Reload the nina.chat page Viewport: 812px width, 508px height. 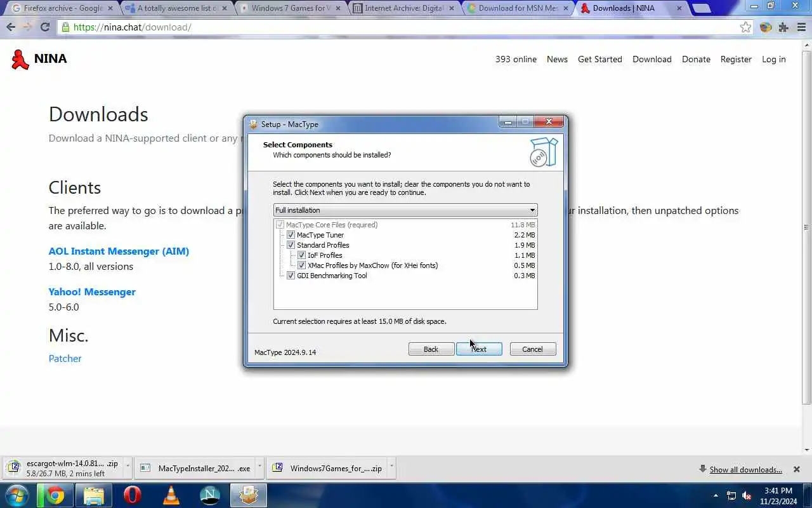(45, 27)
